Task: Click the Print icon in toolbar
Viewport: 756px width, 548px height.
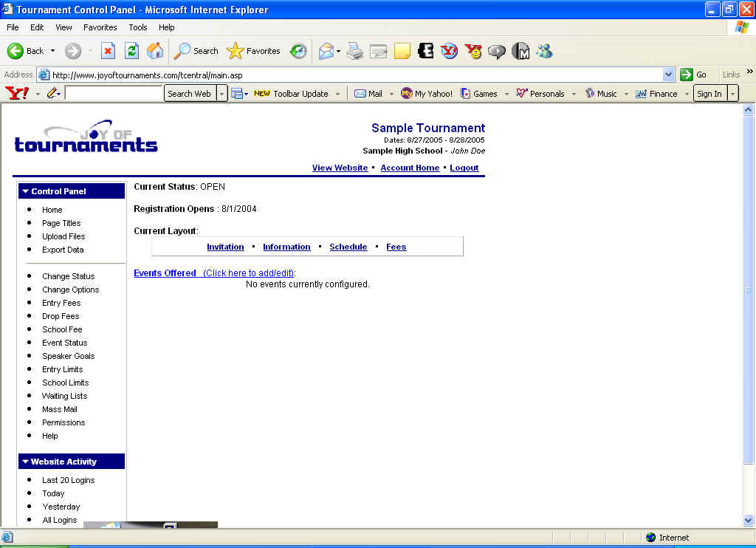Action: pos(355,51)
